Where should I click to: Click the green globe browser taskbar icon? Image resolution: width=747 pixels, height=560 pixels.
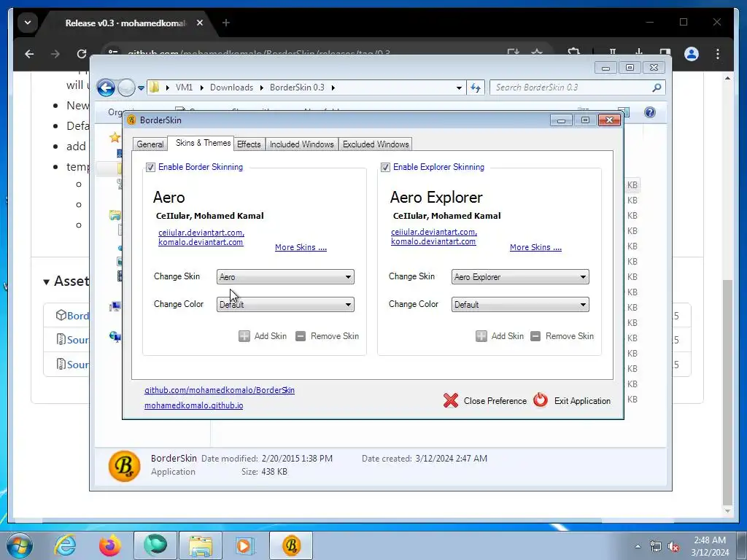(x=155, y=545)
